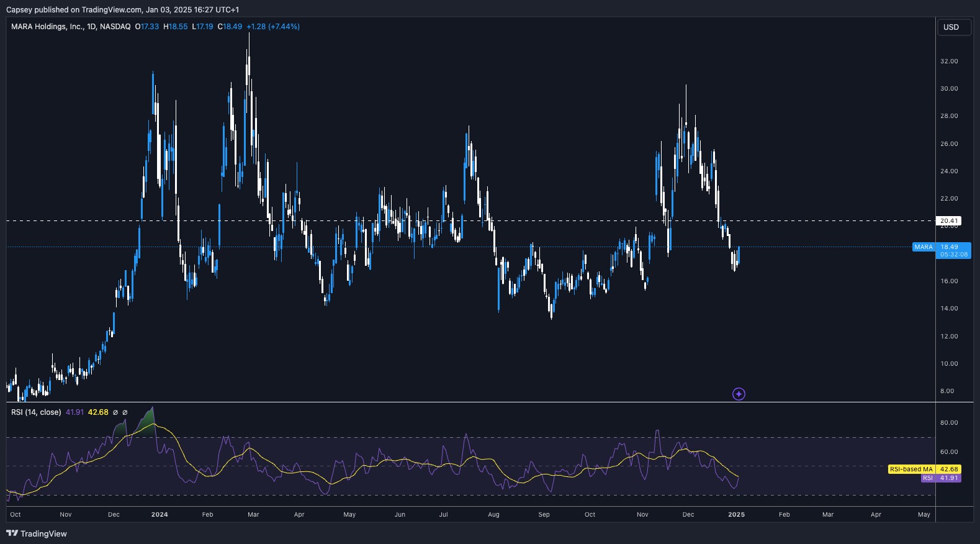Click the 2024 year label on time axis
Viewport: 980px width, 544px height.
[x=160, y=515]
